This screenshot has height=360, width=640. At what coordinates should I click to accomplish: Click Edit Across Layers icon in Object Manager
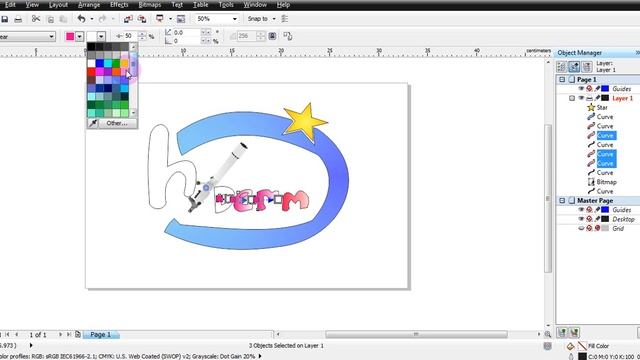pyautogui.click(x=574, y=67)
